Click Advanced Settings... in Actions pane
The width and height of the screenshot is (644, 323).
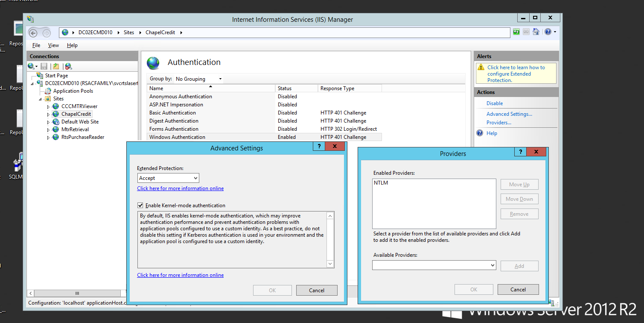509,114
